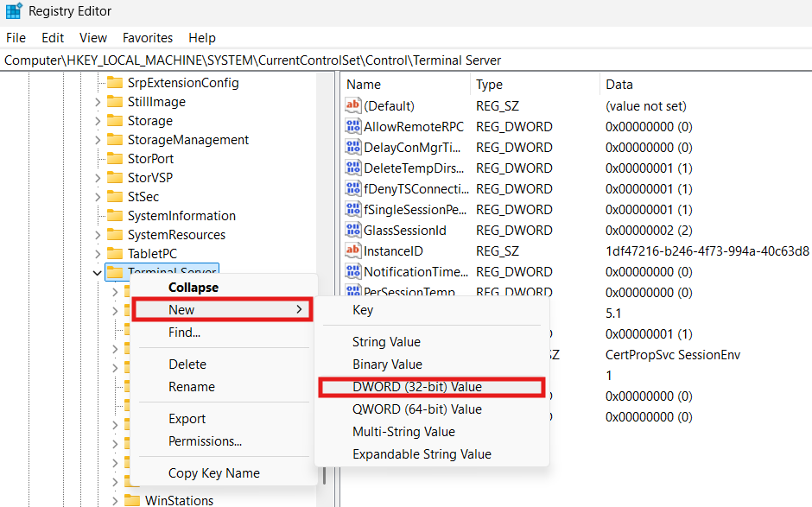Click the TabletPC folder icon
The width and height of the screenshot is (812, 507).
[116, 252]
